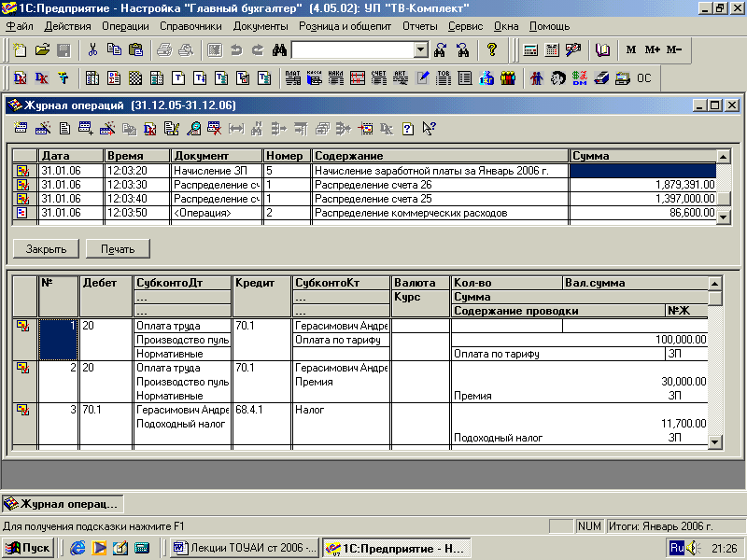Open the search combo box dropdown arrow

click(420, 49)
